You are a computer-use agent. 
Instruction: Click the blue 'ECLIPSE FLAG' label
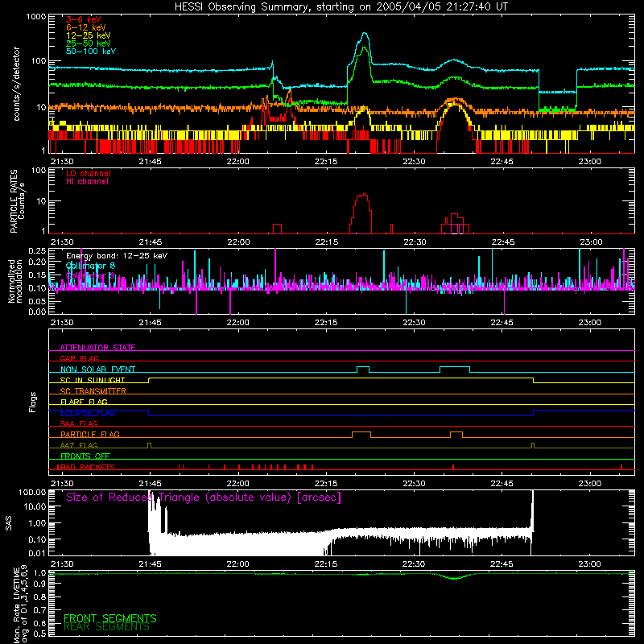pos(88,413)
